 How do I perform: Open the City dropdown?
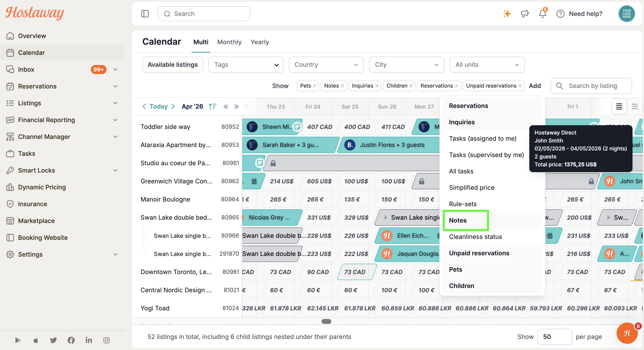(x=406, y=65)
